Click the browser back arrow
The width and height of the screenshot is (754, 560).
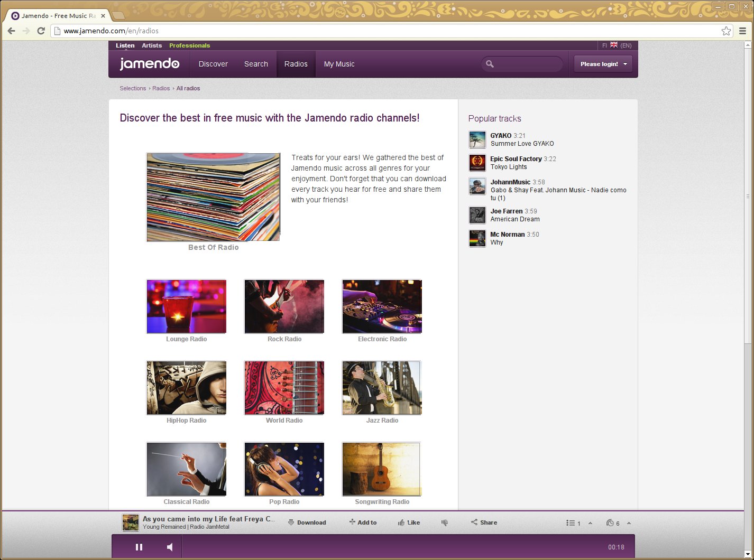click(x=11, y=31)
